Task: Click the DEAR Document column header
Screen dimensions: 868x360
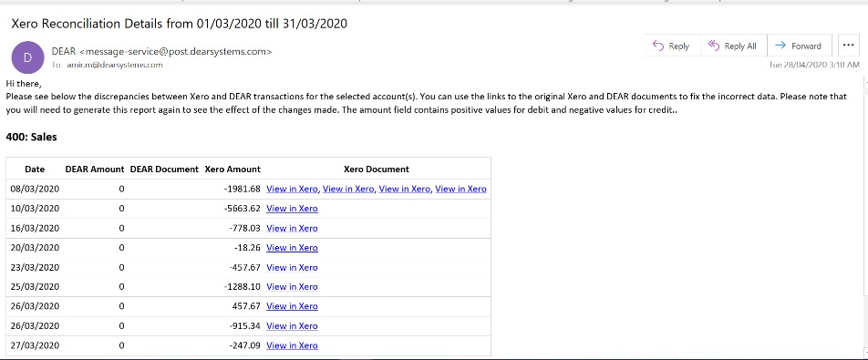Action: [164, 170]
